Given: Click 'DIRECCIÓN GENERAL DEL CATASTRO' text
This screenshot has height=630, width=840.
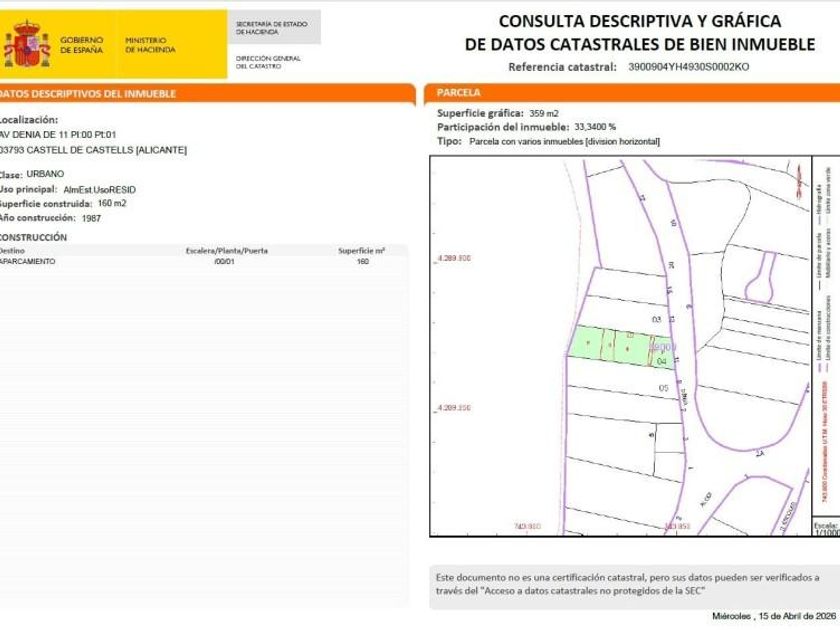Looking at the screenshot, I should [268, 62].
